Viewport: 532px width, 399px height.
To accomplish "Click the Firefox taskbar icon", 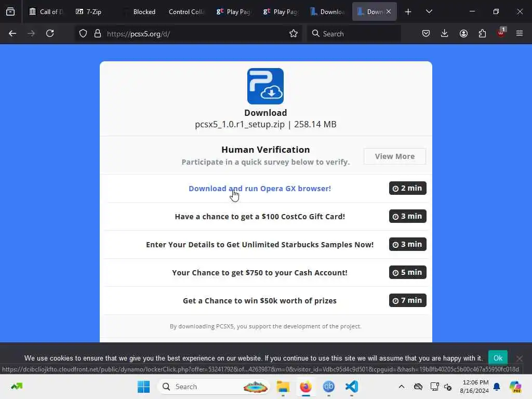I will (x=305, y=387).
